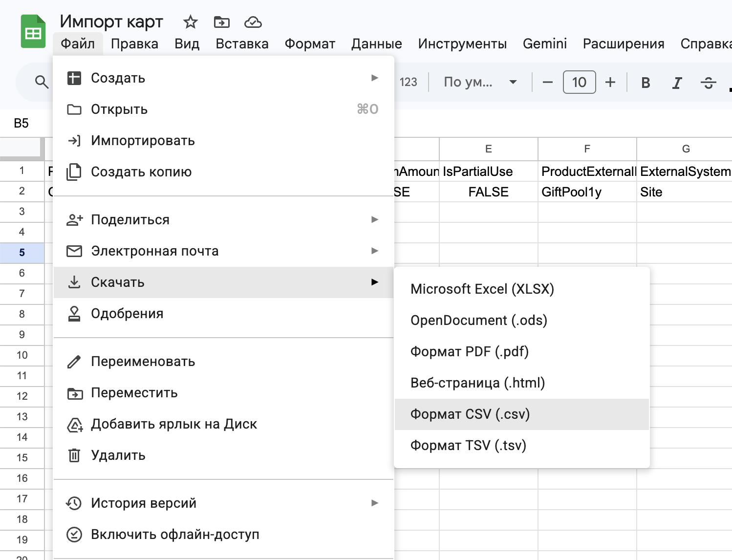
Task: Toggle italic formatting
Action: click(677, 83)
